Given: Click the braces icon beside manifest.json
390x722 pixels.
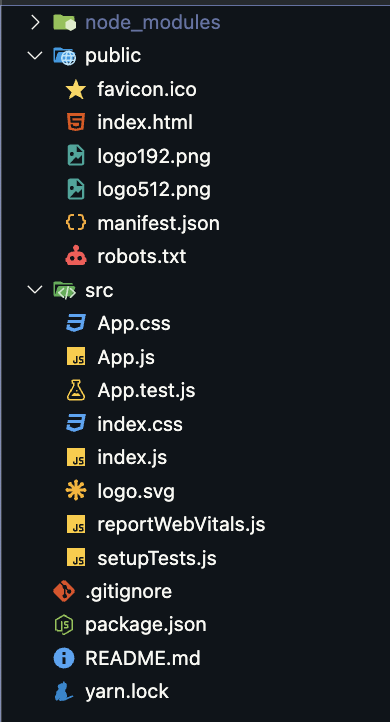Looking at the screenshot, I should (x=76, y=223).
